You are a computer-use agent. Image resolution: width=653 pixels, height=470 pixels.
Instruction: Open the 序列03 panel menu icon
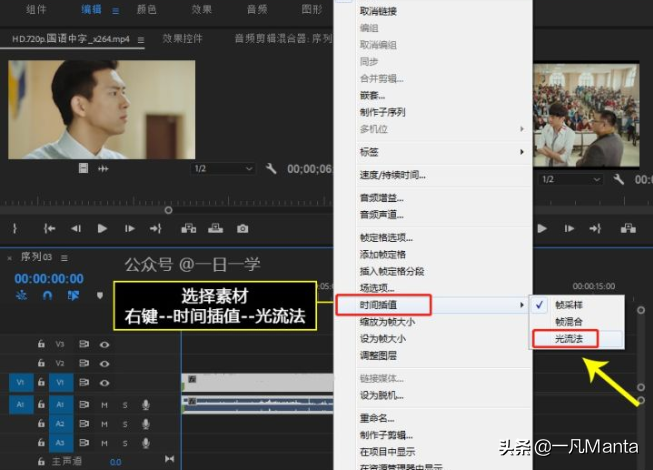pos(64,258)
